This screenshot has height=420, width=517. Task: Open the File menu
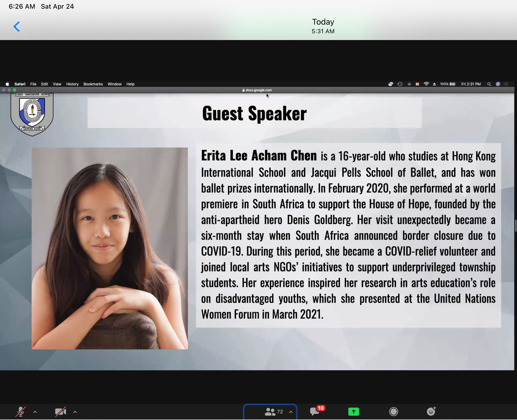(x=33, y=84)
